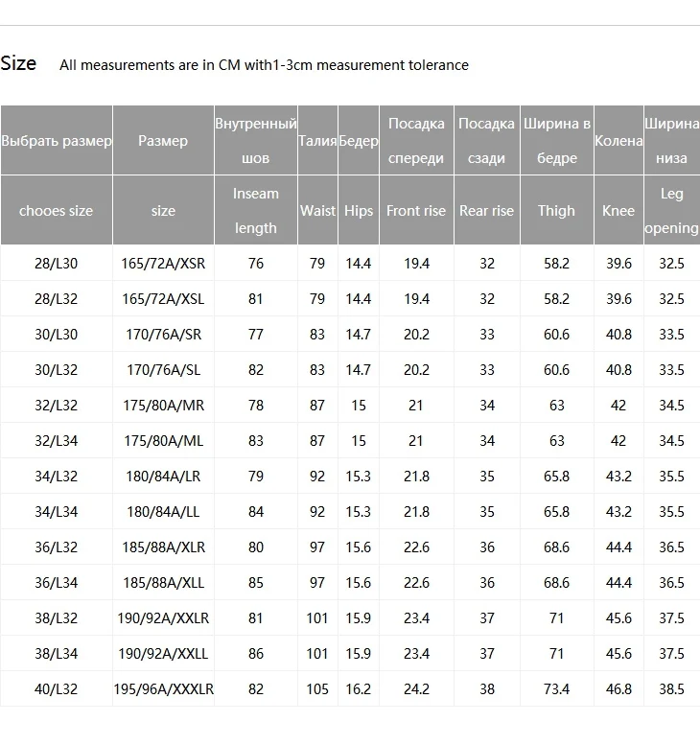This screenshot has height=745, width=700.
Task: Click the 'Внутренный шов' header cell
Action: coord(256,141)
